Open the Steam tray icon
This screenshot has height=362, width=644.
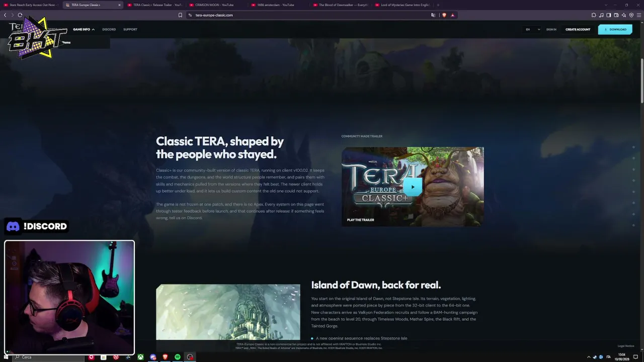(595, 357)
